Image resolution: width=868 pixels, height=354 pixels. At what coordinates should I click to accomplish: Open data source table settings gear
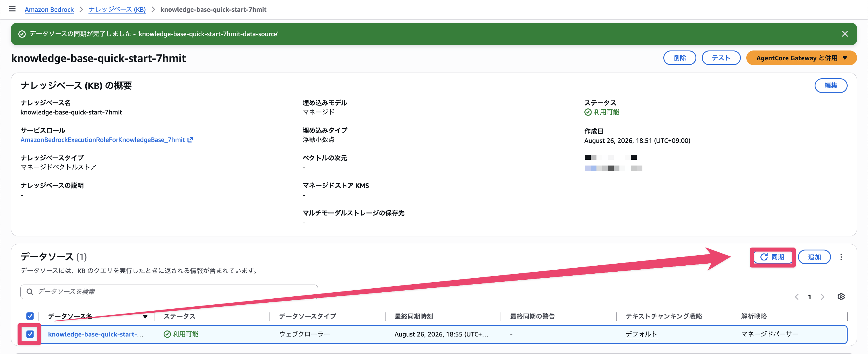[841, 296]
